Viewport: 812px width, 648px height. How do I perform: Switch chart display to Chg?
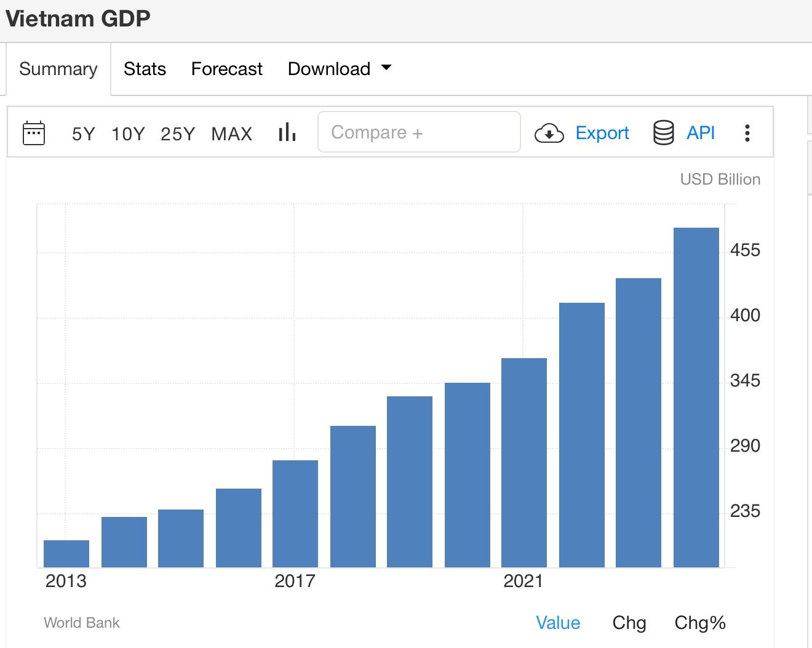[x=629, y=623]
